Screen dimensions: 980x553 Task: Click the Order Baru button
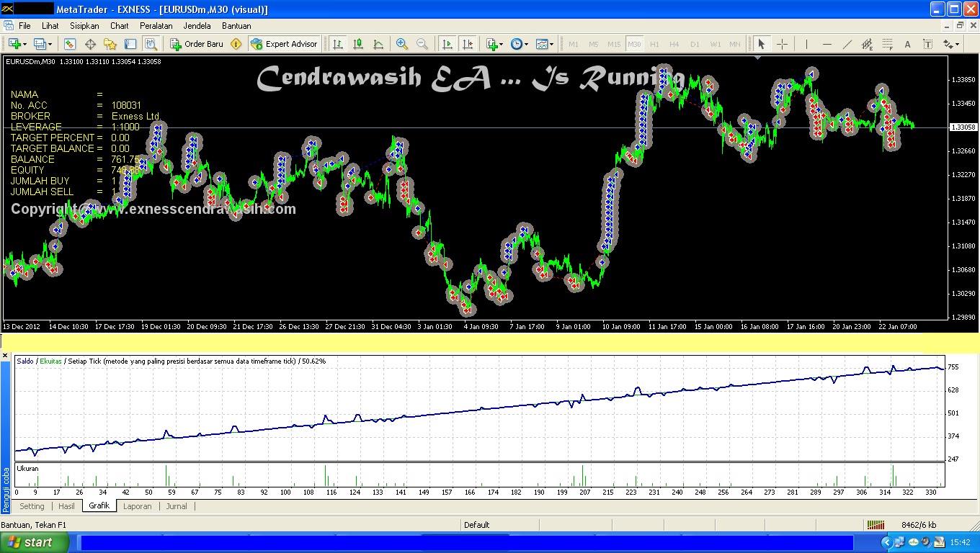197,44
